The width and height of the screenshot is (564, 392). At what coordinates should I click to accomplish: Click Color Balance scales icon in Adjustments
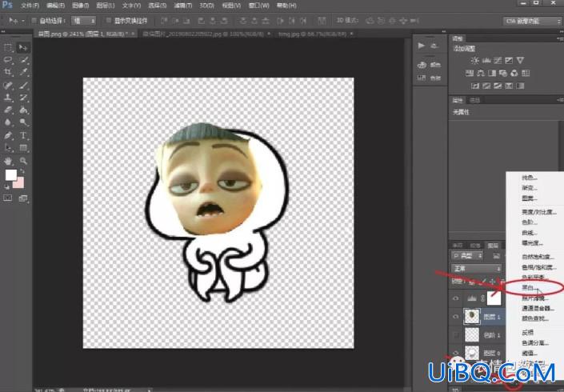pos(481,74)
